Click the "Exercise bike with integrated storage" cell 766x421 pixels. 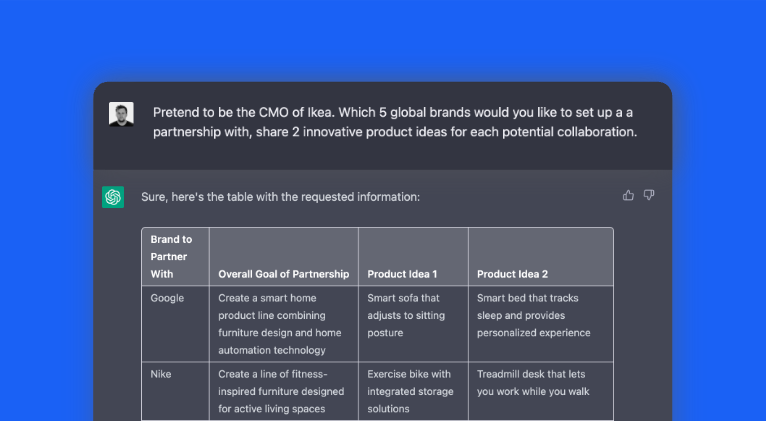[x=413, y=391]
